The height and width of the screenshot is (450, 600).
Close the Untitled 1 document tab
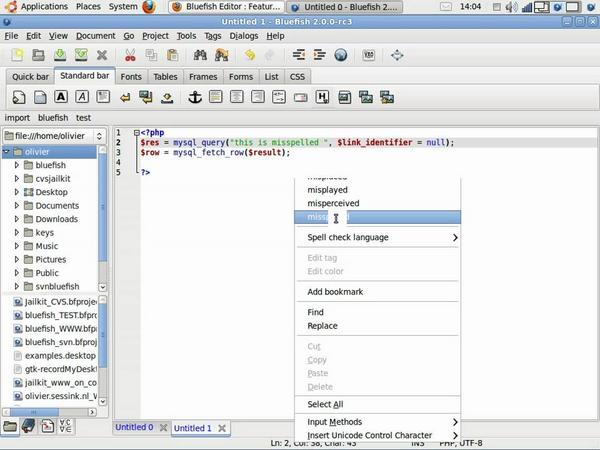pyautogui.click(x=222, y=428)
